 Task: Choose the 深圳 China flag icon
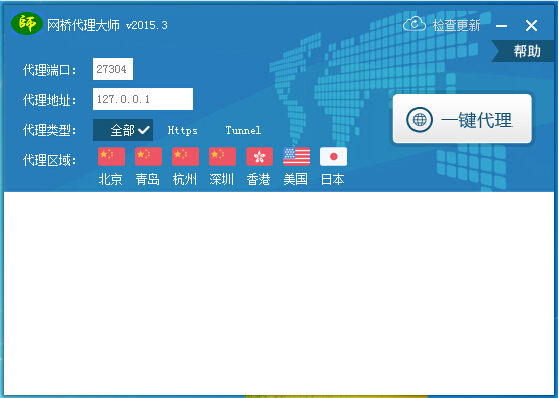coord(222,157)
